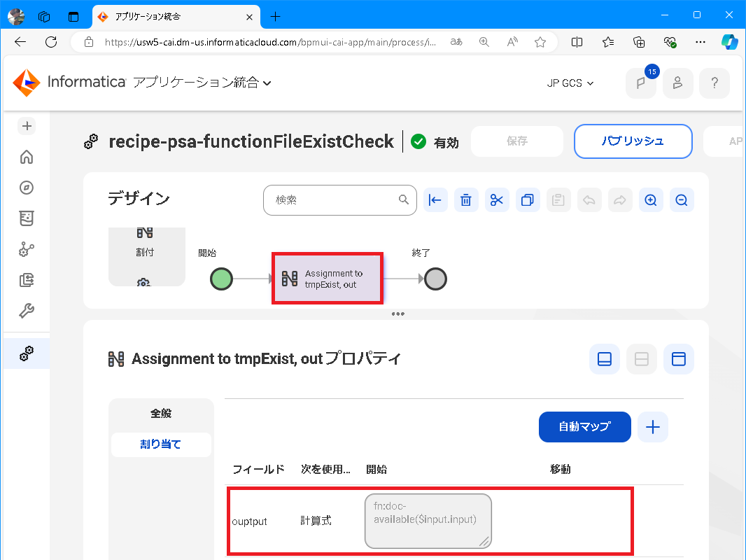Open browser settings and more menu
This screenshot has height=560, width=746.
pos(701,42)
